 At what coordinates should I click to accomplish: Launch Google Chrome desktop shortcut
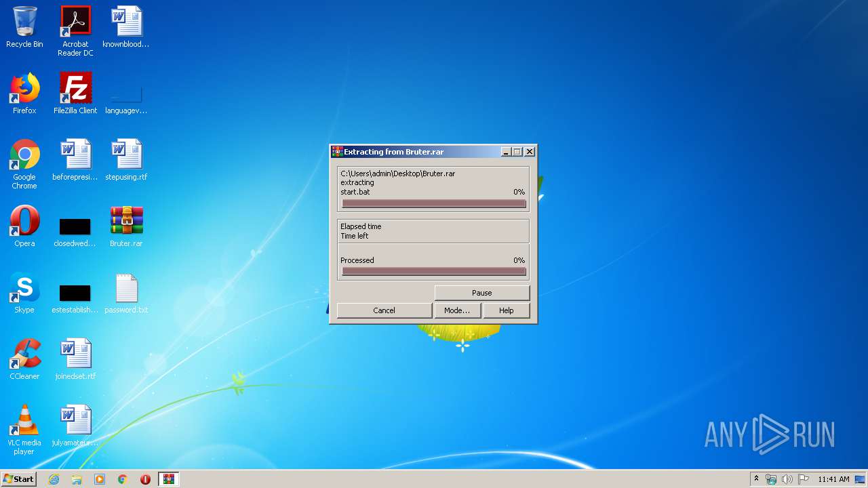(24, 165)
